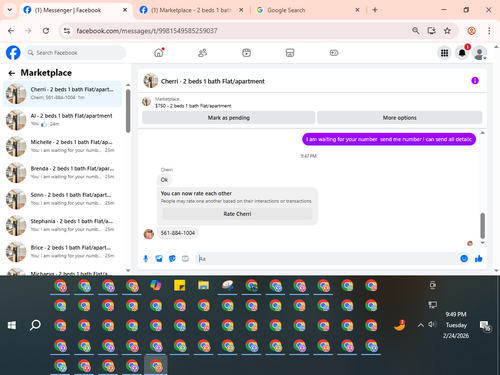This screenshot has height=375, width=500.
Task: Choose a sticker icon in composer
Action: 172,258
